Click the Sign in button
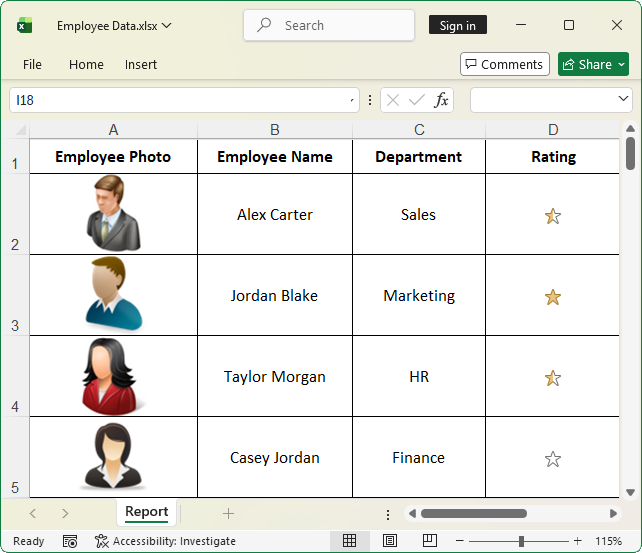This screenshot has width=642, height=553. (458, 25)
